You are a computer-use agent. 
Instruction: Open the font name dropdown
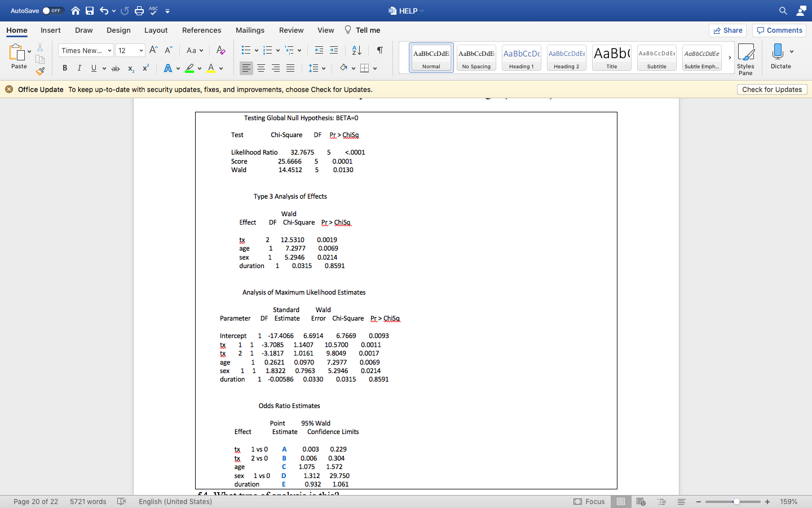(109, 51)
